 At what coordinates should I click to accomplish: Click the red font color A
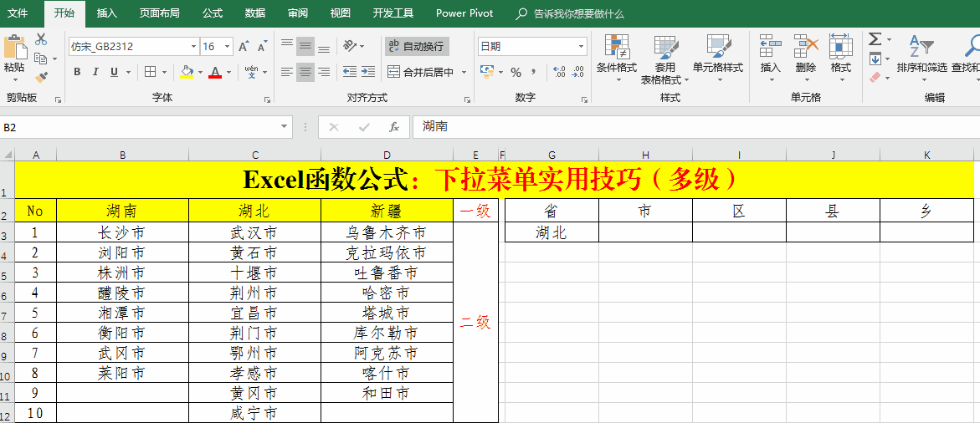point(216,72)
